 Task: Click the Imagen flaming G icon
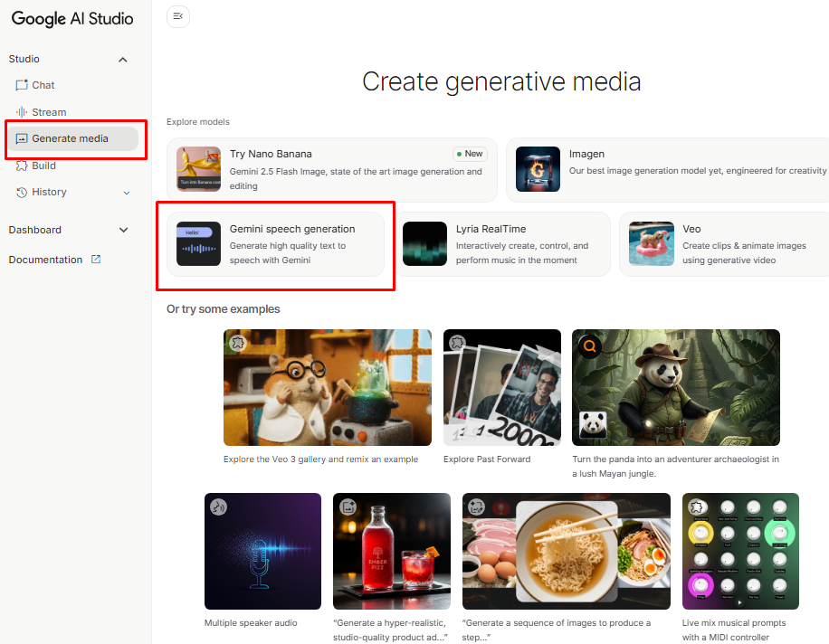[538, 168]
